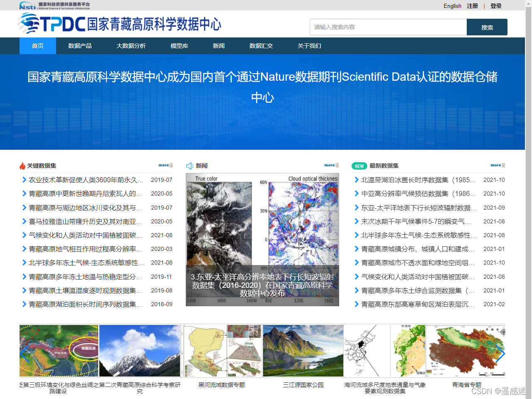Open 东亚-太平洋地表下行长短波辐射数据 latest entry

coord(419,208)
